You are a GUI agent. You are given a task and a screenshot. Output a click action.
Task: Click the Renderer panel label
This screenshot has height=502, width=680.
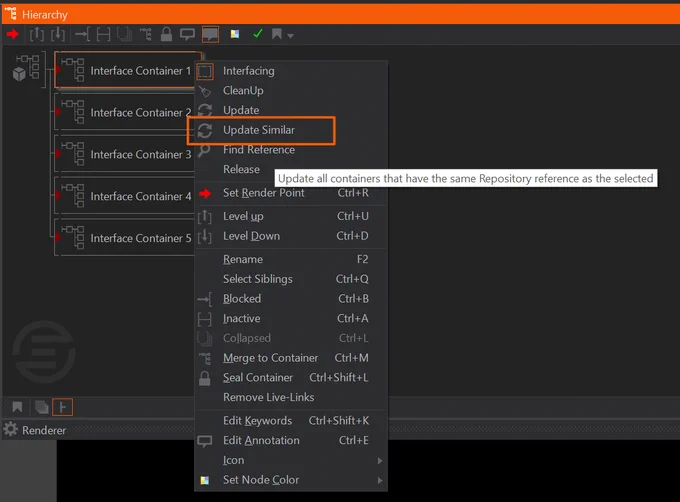[x=44, y=430]
